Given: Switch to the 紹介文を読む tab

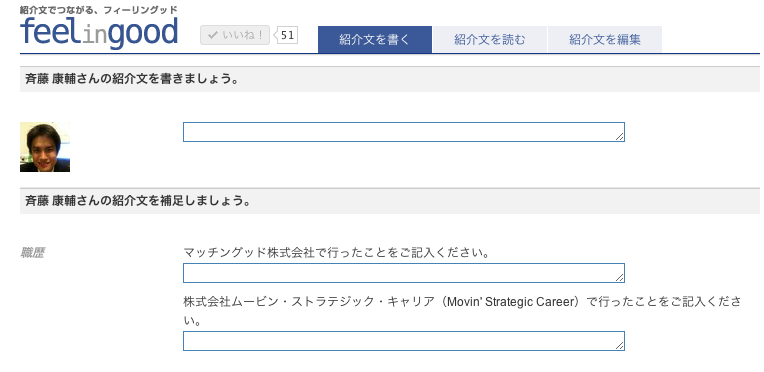Looking at the screenshot, I should pyautogui.click(x=490, y=39).
